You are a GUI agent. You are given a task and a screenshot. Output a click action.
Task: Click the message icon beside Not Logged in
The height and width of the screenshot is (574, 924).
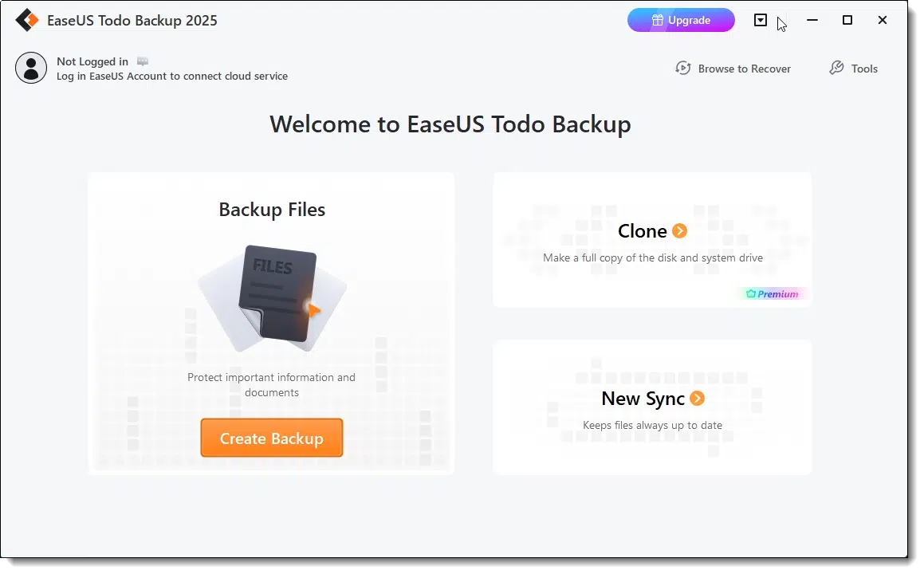pyautogui.click(x=143, y=61)
